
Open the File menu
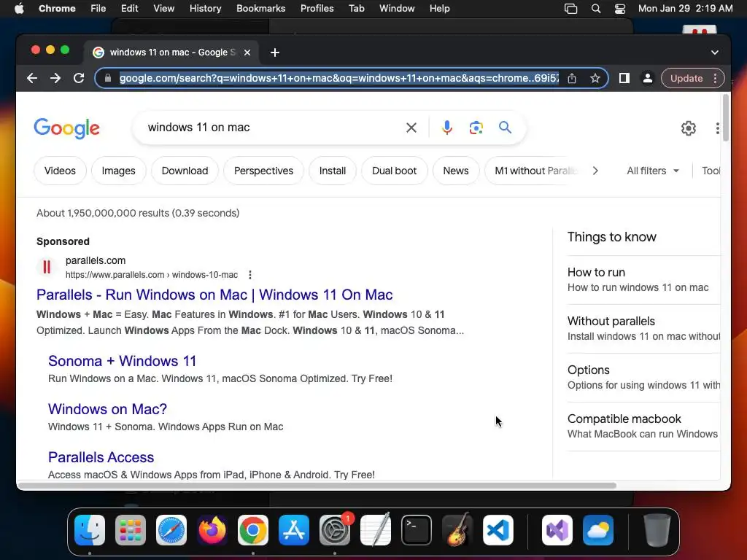click(98, 9)
